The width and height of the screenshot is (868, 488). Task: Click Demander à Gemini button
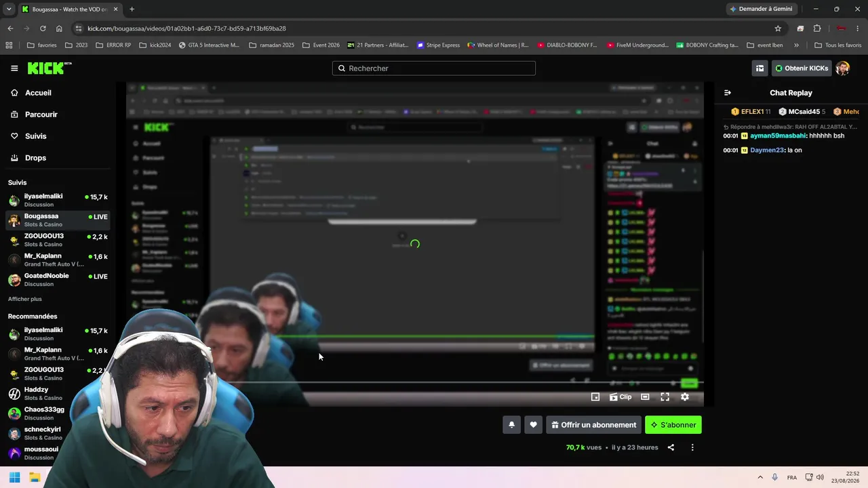tap(761, 9)
